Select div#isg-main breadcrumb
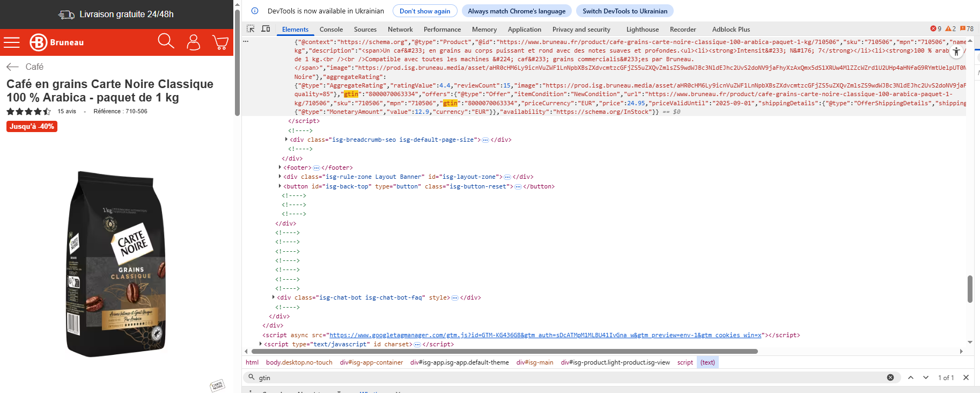 [x=535, y=362]
